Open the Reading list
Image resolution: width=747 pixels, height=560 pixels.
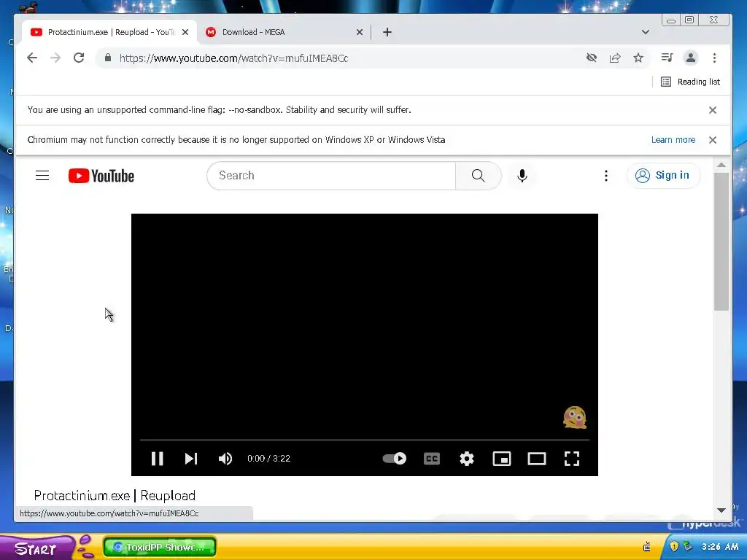[x=690, y=82]
